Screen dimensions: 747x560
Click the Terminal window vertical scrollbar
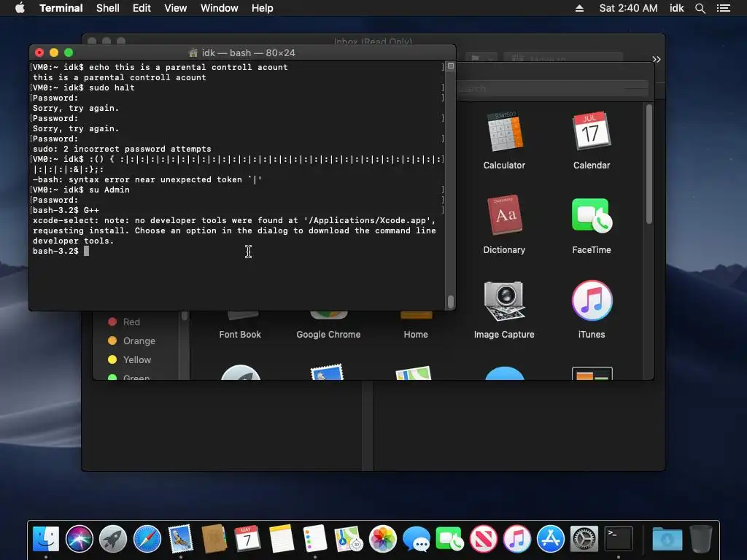click(451, 302)
